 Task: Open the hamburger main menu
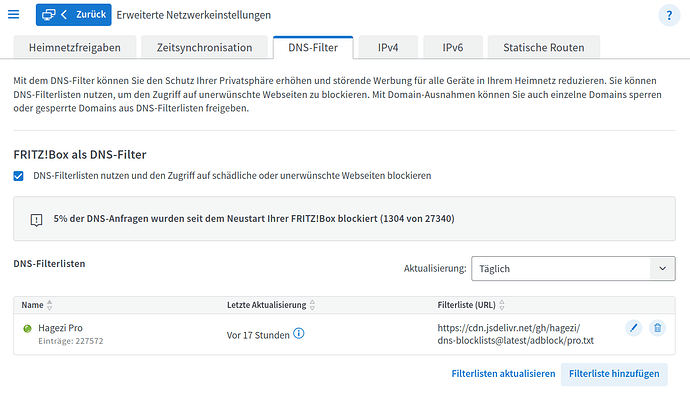pos(14,15)
